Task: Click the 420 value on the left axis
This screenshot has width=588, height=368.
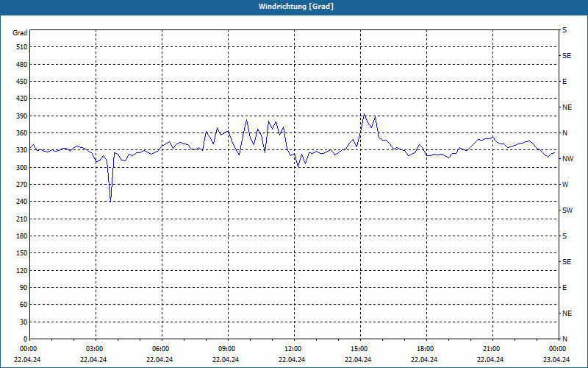Action: tap(22, 99)
